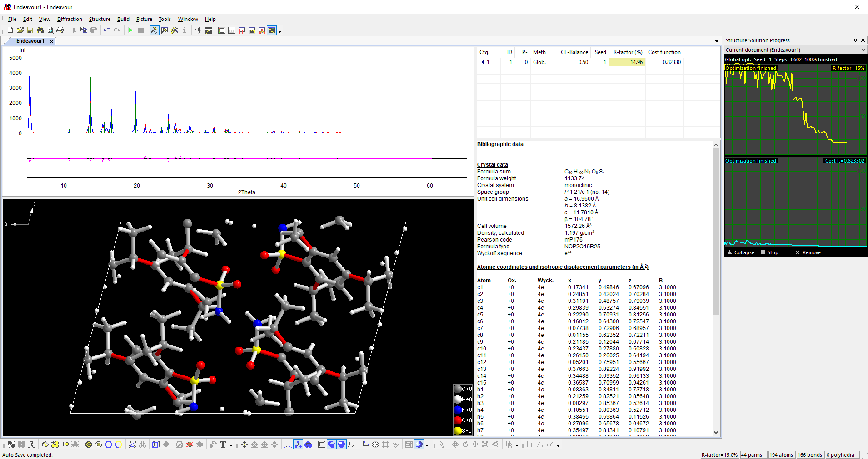Image resolution: width=868 pixels, height=459 pixels.
Task: Open the Structure menu
Action: click(x=100, y=19)
